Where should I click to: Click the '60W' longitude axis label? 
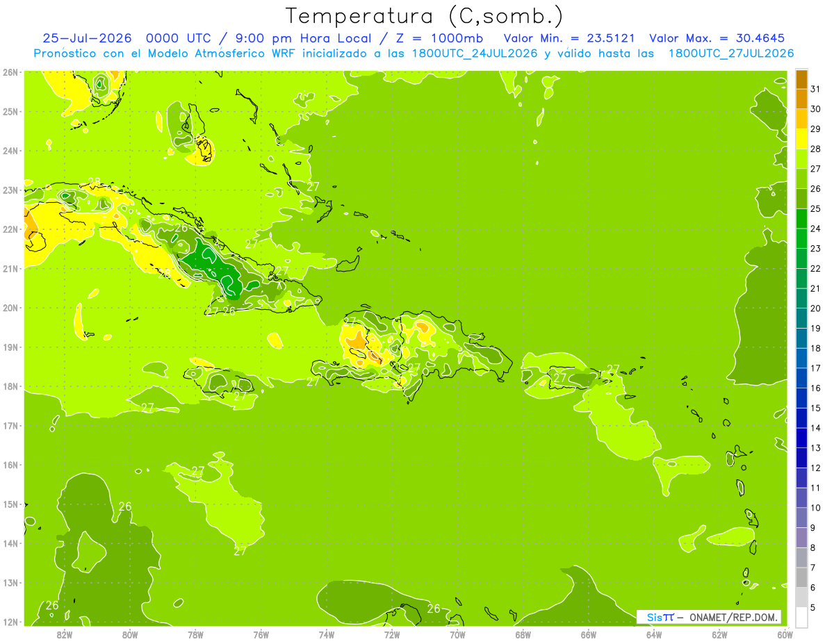pyautogui.click(x=785, y=634)
